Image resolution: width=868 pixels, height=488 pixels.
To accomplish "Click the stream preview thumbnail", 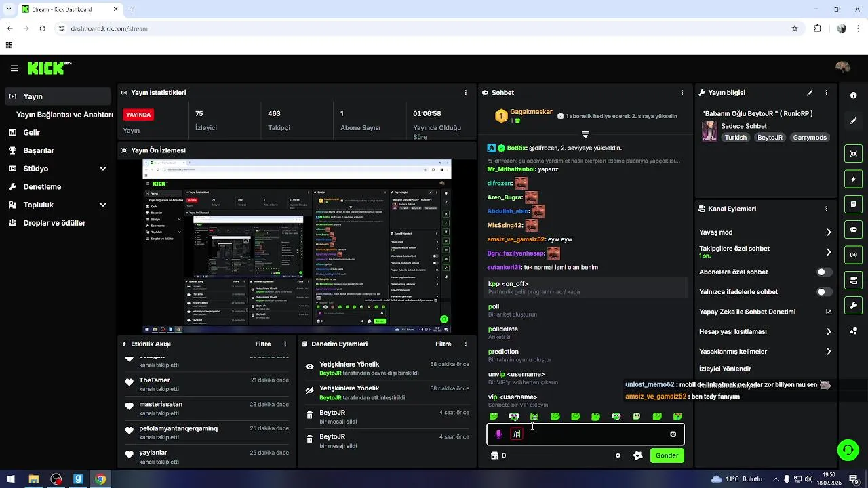I will click(x=296, y=246).
